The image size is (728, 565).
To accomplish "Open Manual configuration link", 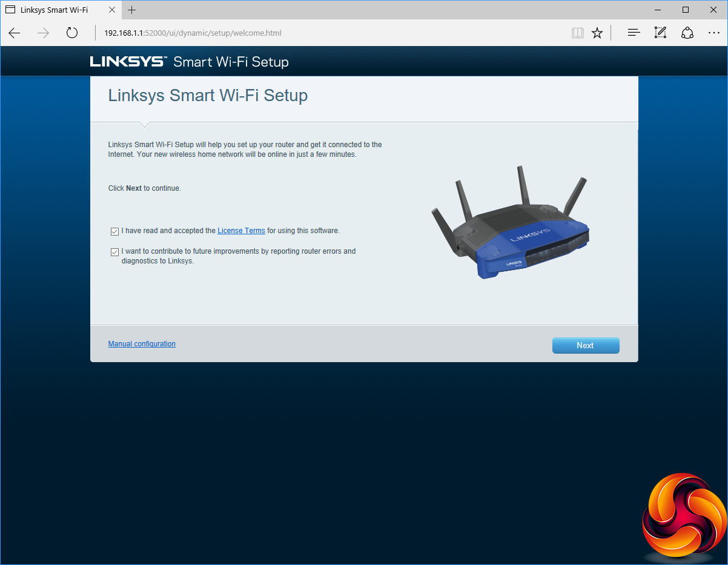I will (x=142, y=344).
